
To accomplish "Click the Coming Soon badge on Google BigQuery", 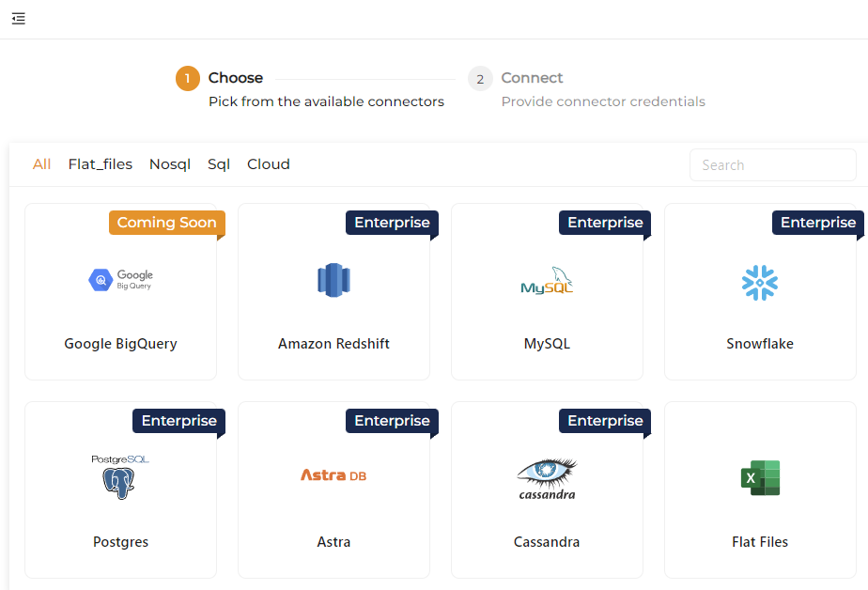I will [166, 223].
